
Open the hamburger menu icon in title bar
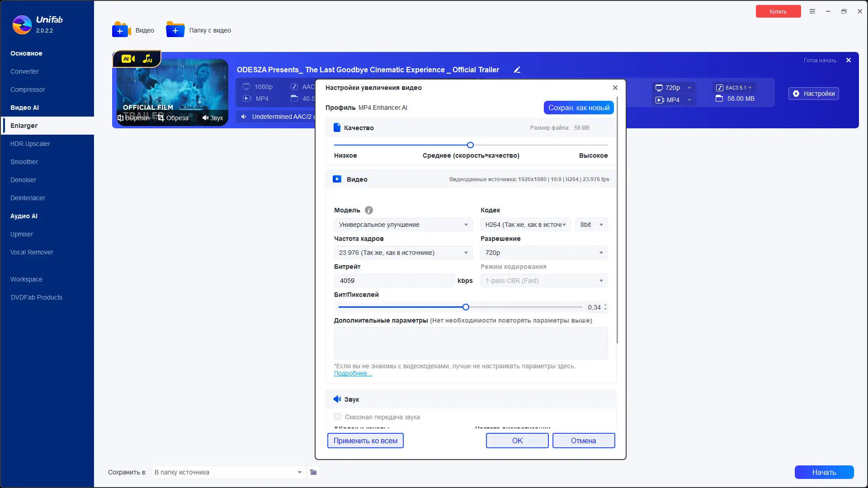coord(812,11)
